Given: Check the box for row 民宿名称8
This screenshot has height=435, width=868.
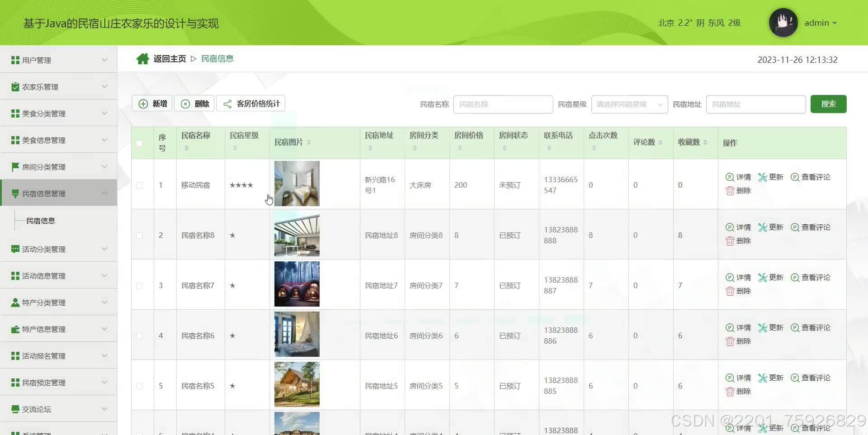Looking at the screenshot, I should click(x=139, y=236).
